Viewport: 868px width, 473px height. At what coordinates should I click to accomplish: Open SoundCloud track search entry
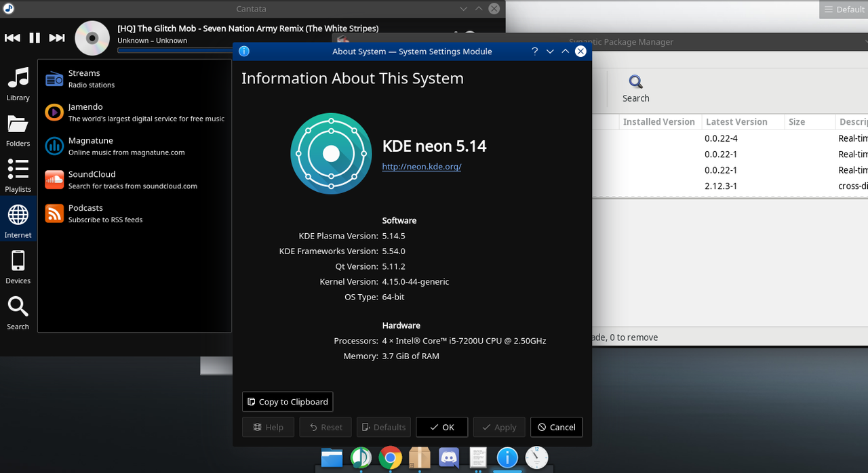coord(134,180)
